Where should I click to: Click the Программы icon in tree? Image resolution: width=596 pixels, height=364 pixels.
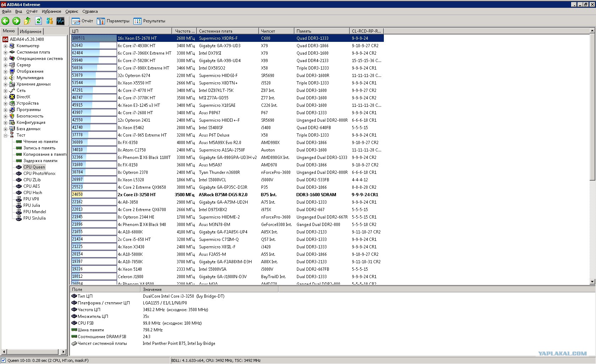[x=12, y=110]
